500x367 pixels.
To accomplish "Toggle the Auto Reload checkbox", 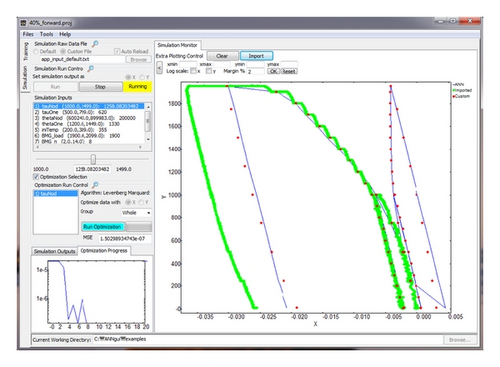I will coord(117,51).
